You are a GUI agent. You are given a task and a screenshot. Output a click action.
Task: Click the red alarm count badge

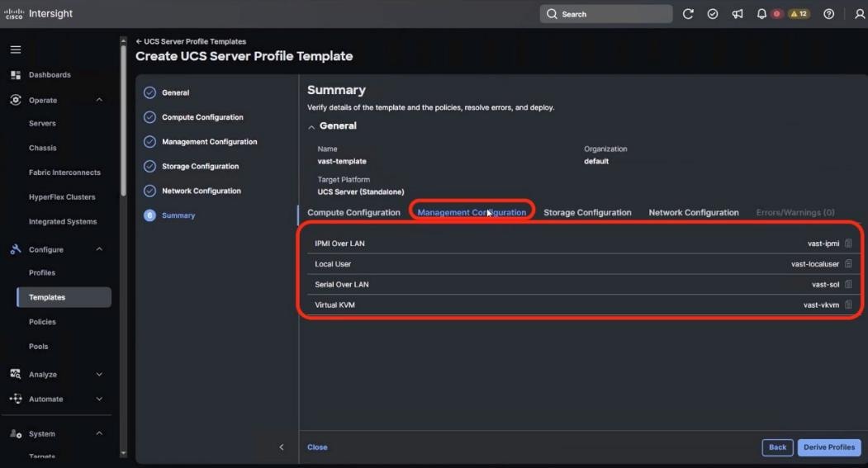click(776, 14)
